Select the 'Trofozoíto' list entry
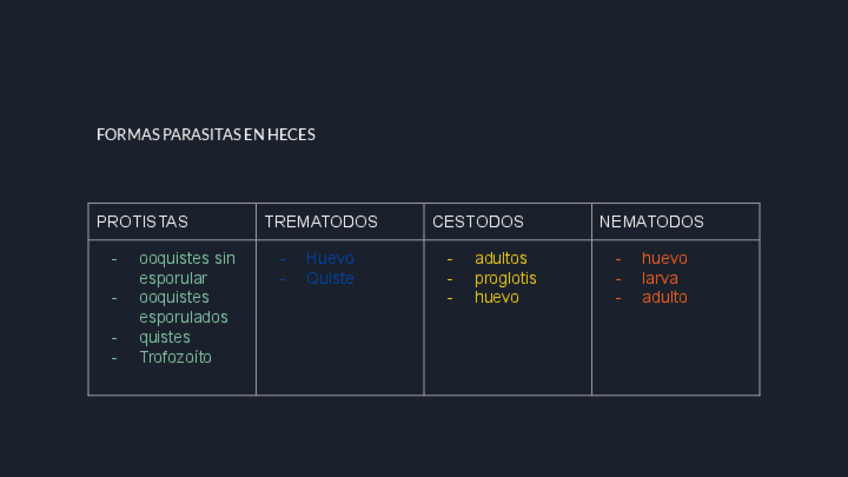Image resolution: width=848 pixels, height=477 pixels. point(175,357)
